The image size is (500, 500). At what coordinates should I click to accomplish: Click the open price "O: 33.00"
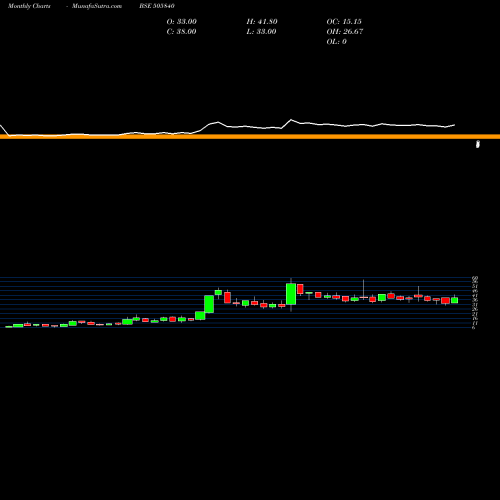(x=182, y=22)
